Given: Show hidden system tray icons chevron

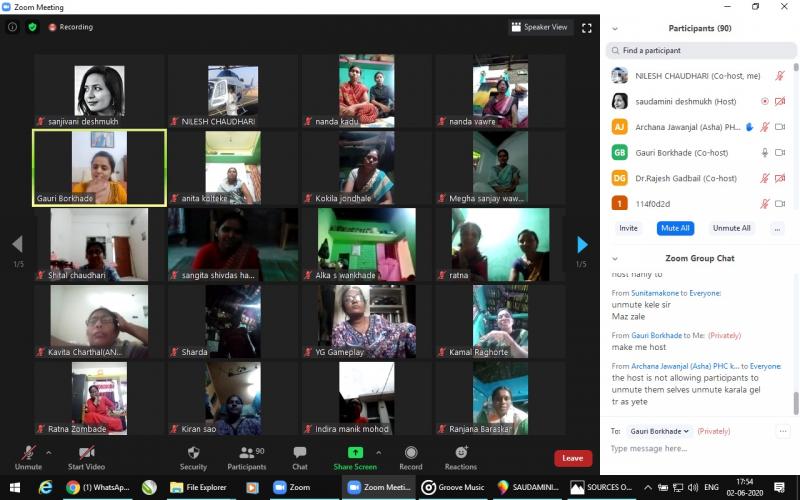Looking at the screenshot, I should tap(648, 488).
